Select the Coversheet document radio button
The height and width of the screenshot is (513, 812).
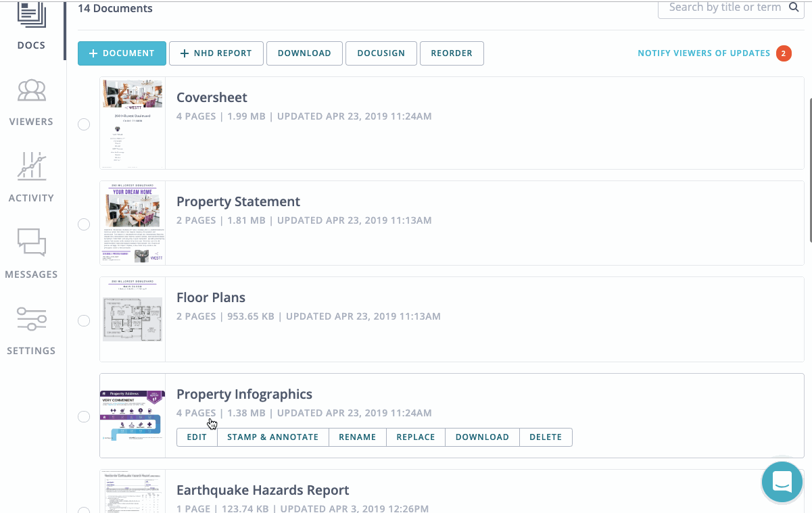84,124
